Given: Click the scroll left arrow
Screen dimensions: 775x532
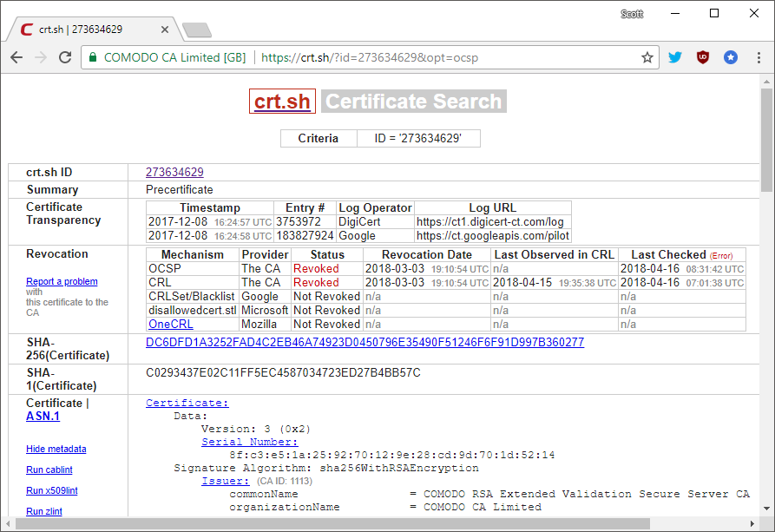Looking at the screenshot, I should 8,523.
